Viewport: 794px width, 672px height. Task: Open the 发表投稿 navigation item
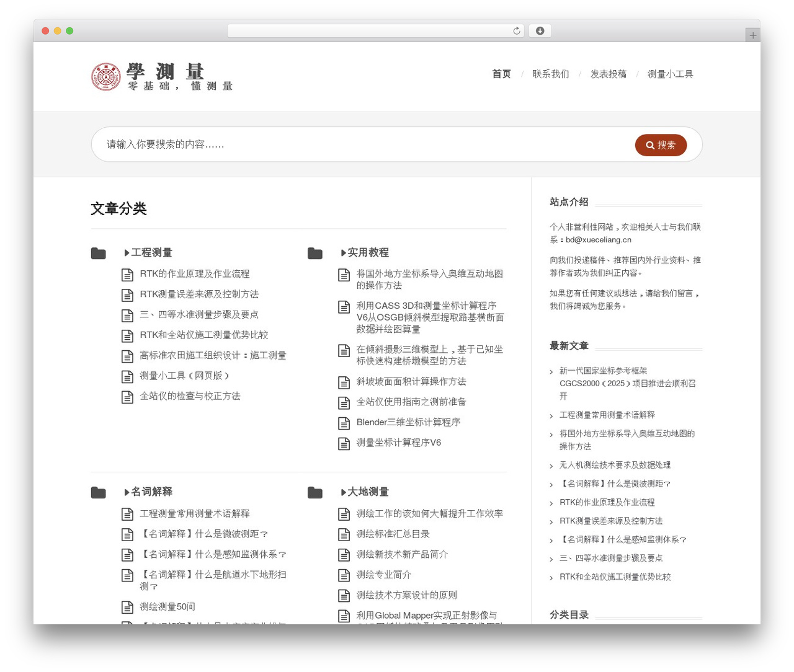click(609, 74)
